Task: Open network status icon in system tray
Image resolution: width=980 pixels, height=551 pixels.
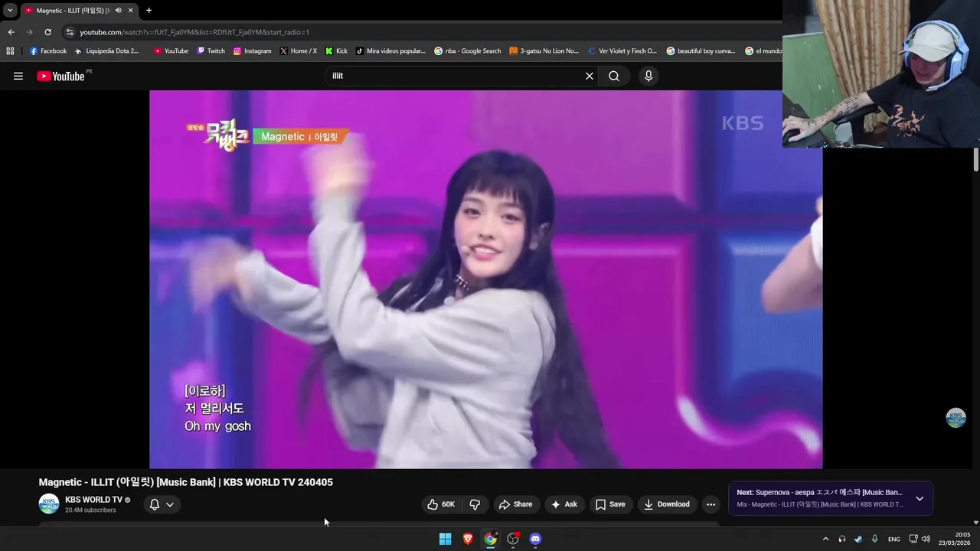Action: [913, 539]
